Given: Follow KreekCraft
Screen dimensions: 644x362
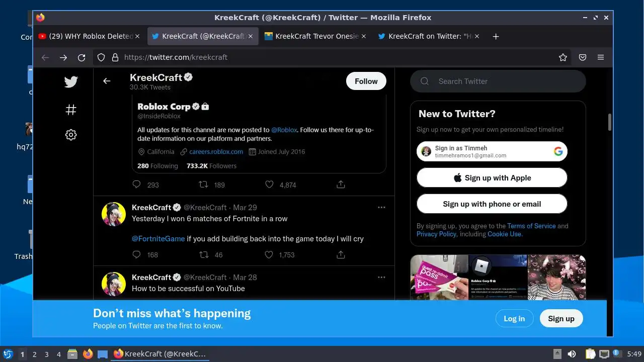Looking at the screenshot, I should (366, 81).
